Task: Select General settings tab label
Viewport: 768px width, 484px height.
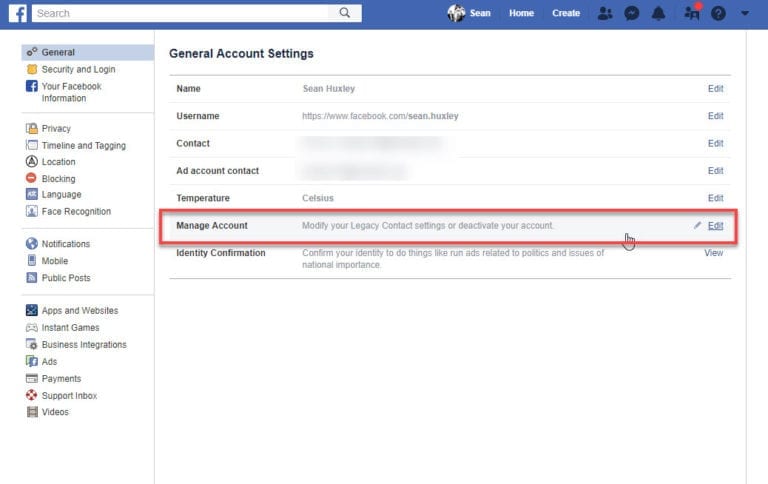Action: [x=58, y=52]
